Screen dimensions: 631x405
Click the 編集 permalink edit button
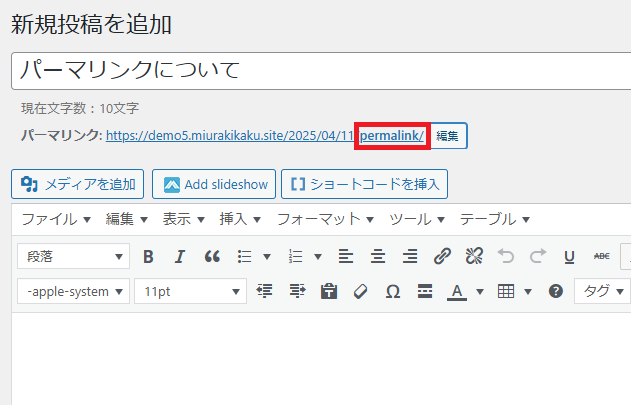(x=447, y=135)
